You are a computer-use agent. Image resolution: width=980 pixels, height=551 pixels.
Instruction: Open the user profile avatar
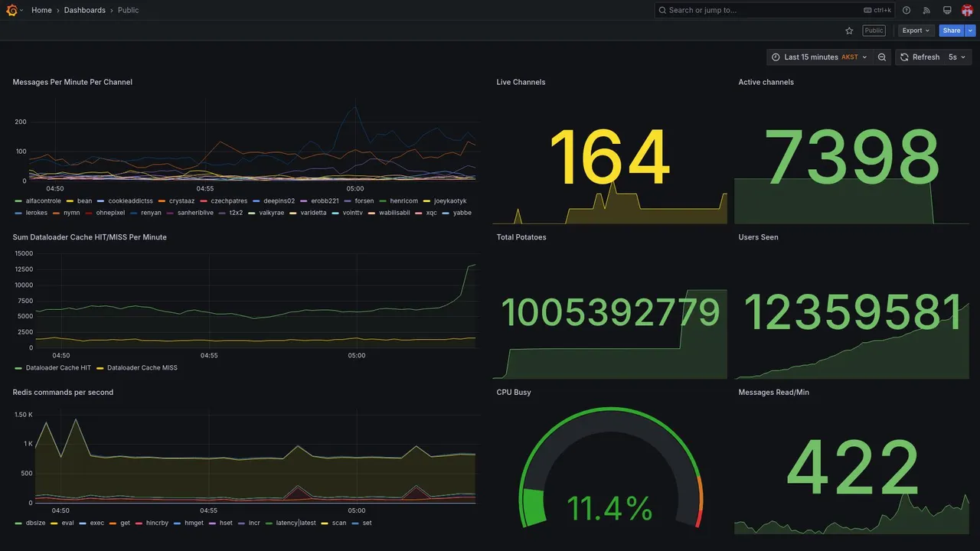click(967, 10)
